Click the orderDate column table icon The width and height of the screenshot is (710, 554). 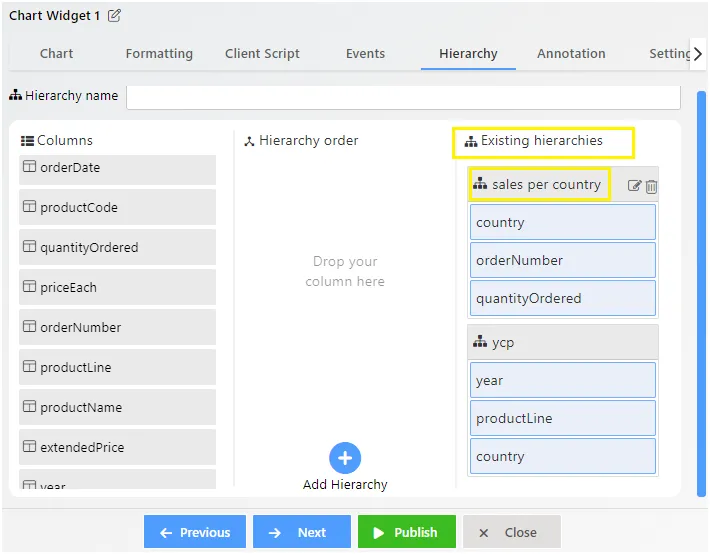pyautogui.click(x=29, y=167)
